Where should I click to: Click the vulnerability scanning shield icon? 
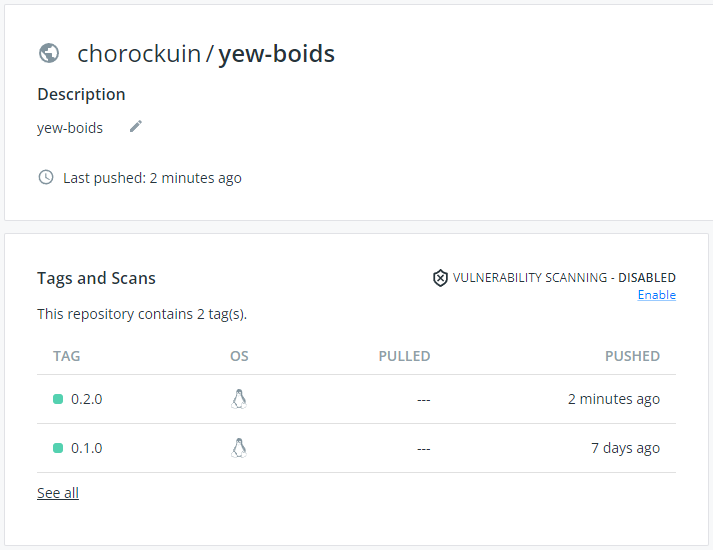click(440, 277)
